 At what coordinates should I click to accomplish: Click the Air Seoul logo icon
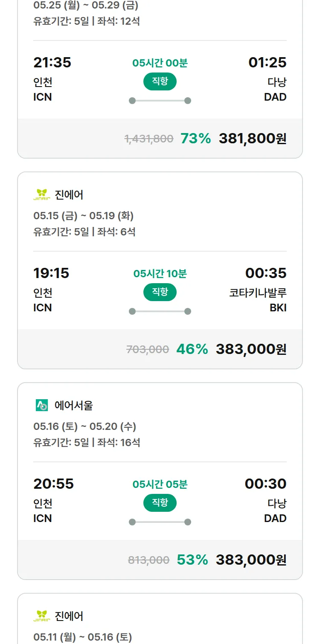[x=42, y=405]
